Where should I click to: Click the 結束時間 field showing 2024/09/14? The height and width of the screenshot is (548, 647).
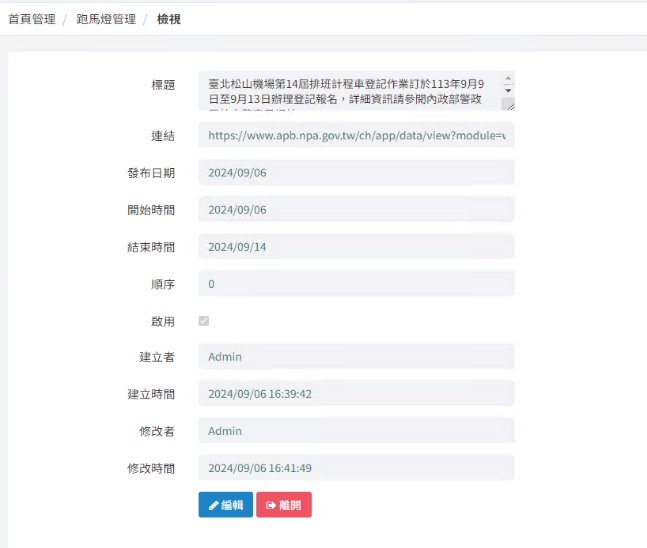[x=357, y=246]
